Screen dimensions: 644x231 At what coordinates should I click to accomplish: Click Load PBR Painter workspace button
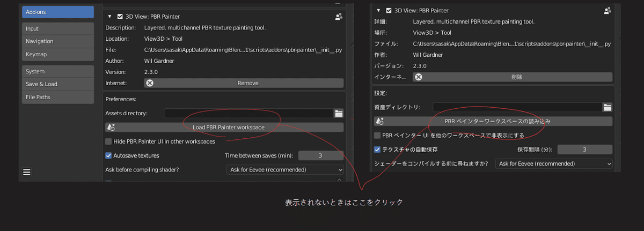(x=224, y=127)
